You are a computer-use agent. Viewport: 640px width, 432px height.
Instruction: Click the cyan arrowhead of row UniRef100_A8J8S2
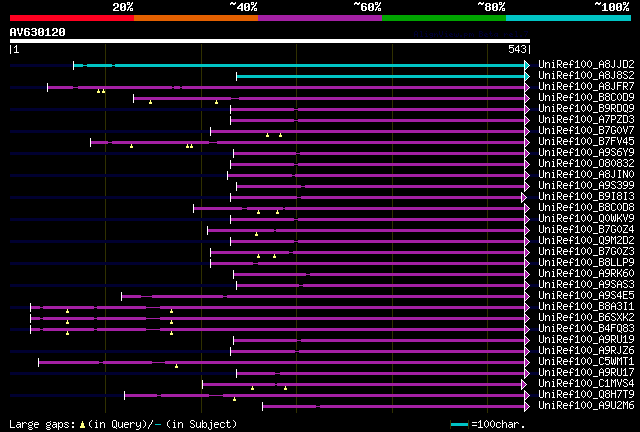pos(527,76)
